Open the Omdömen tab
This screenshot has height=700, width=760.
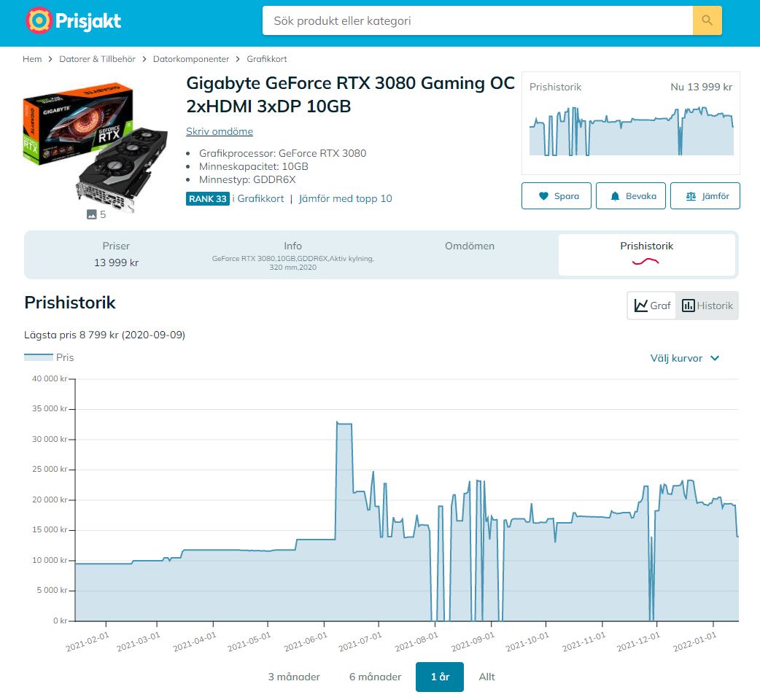pos(469,246)
